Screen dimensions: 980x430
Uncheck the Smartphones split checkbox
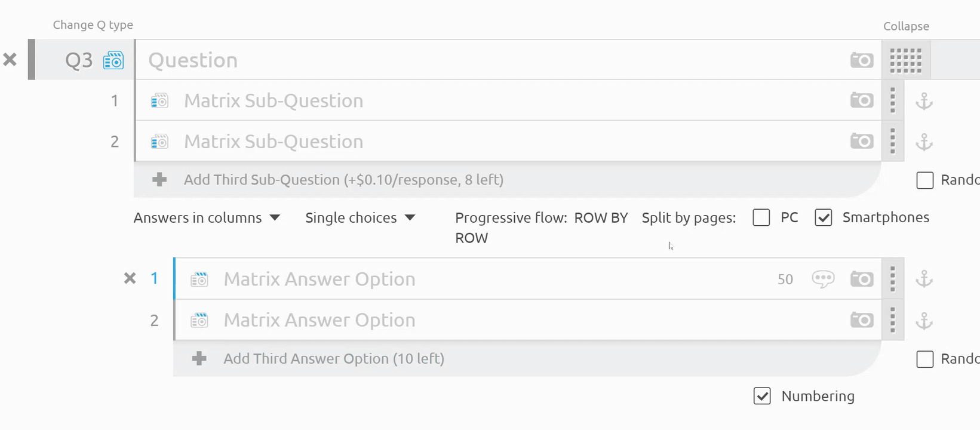[x=824, y=217]
